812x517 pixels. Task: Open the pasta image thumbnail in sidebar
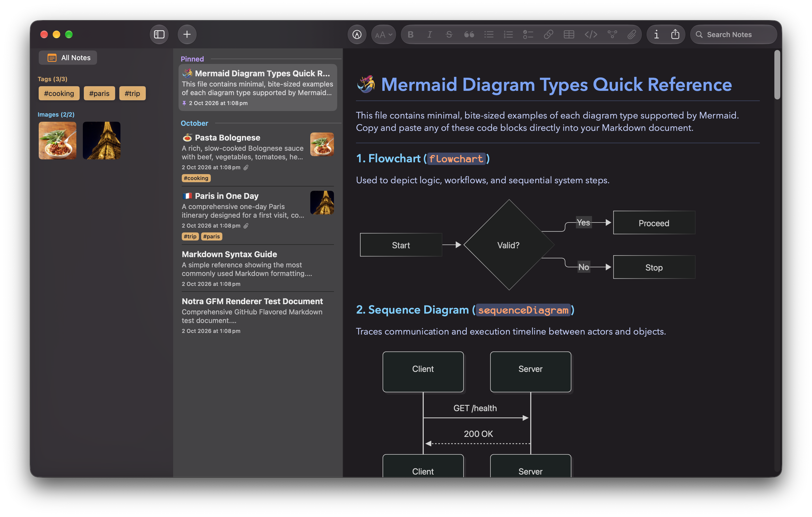57,141
